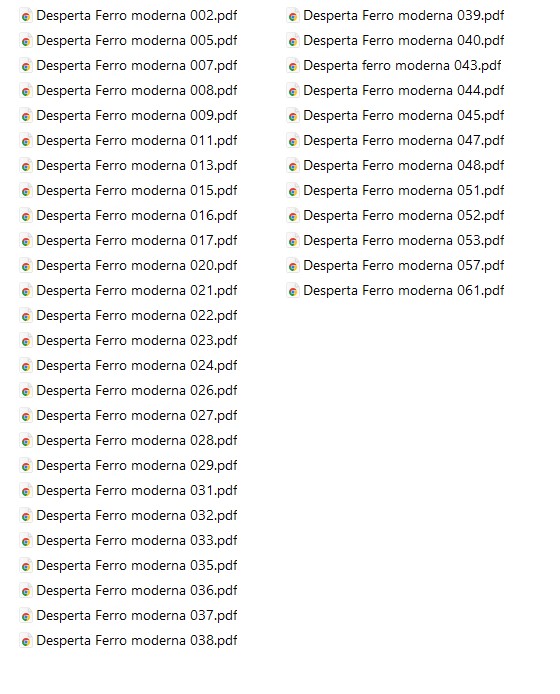Click the icon beside Desperta ferro moderna 043.pdf

pos(293,66)
